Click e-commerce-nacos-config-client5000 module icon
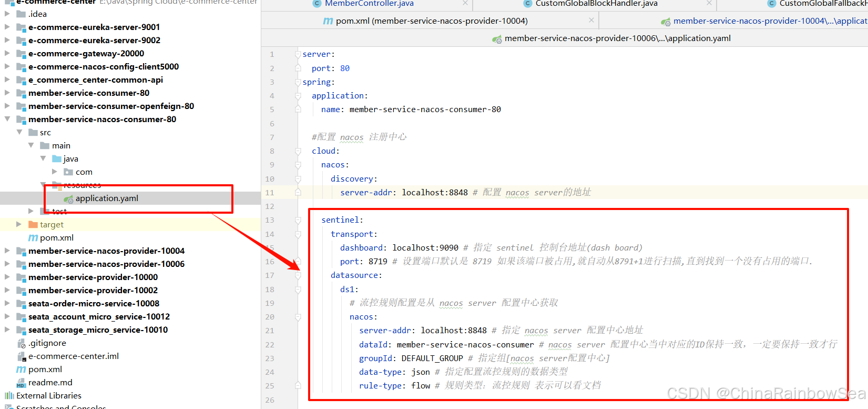868x409 pixels. coord(21,67)
